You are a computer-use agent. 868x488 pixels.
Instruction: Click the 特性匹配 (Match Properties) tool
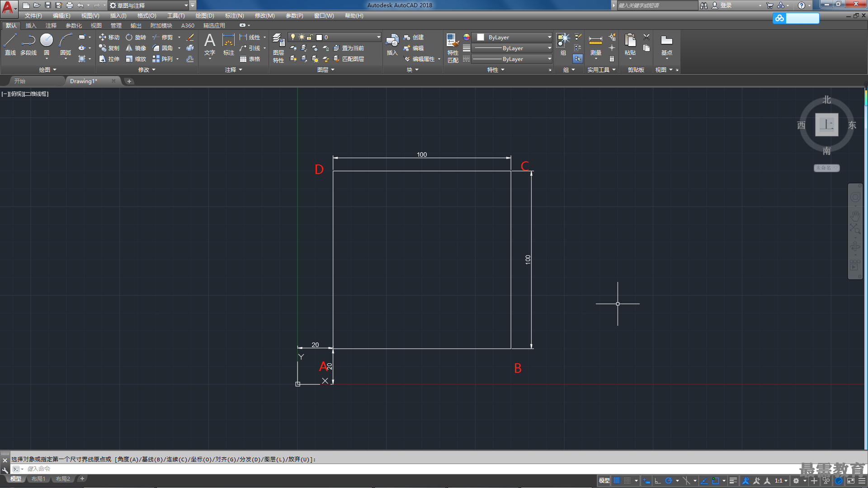pyautogui.click(x=453, y=47)
